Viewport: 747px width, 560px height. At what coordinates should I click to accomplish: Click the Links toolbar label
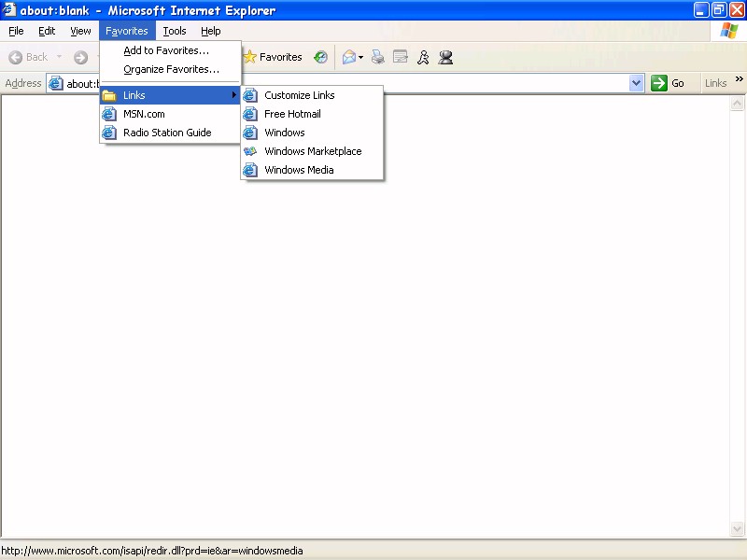[715, 83]
